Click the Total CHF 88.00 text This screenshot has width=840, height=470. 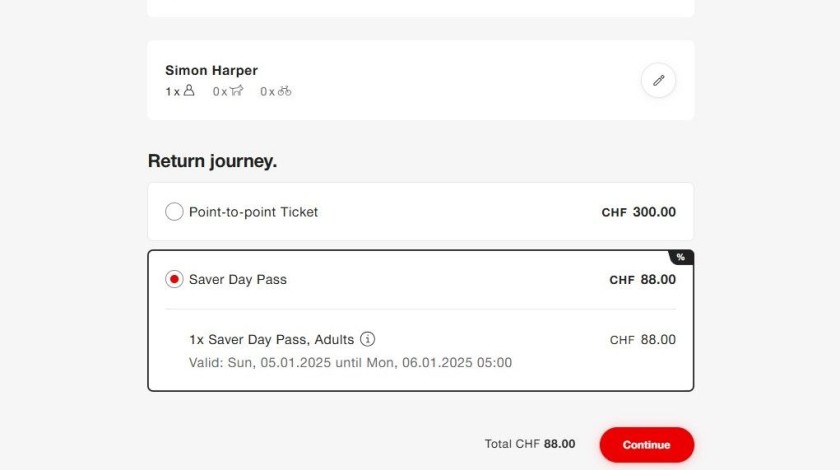pos(530,444)
